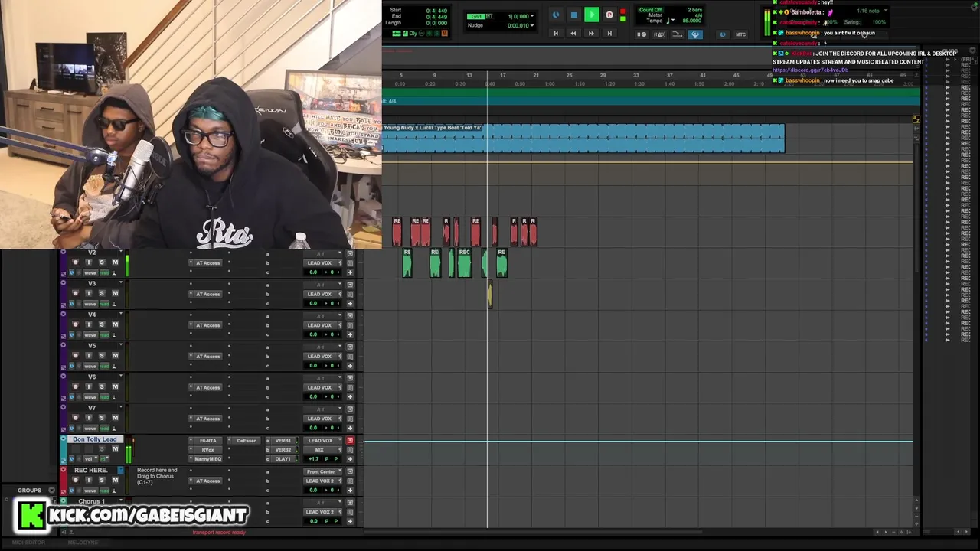Toggle the MIDI controls Dly button
The image size is (980, 551).
pyautogui.click(x=413, y=34)
